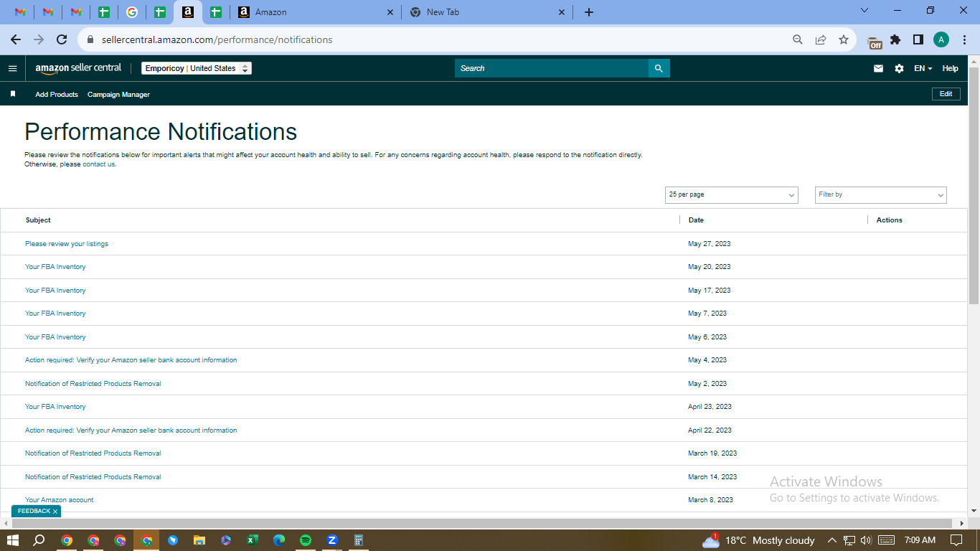View site information via the lock icon
Image resolution: width=980 pixels, height=551 pixels.
90,40
